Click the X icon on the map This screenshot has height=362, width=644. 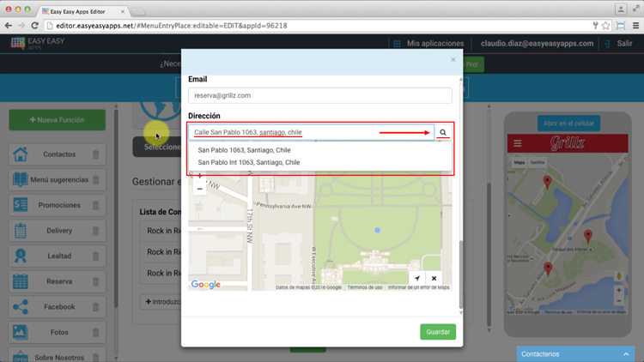point(434,278)
